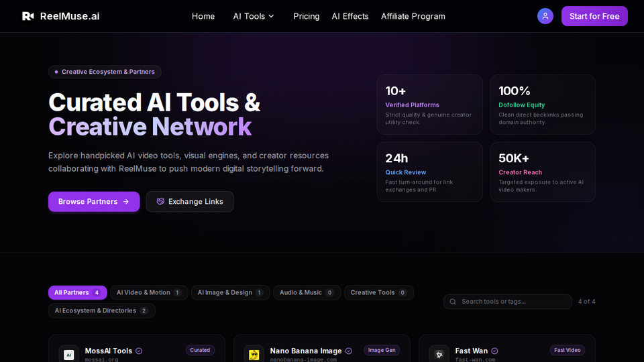
Task: Click the Nano Banana Image logo thumbnail
Action: tap(254, 354)
